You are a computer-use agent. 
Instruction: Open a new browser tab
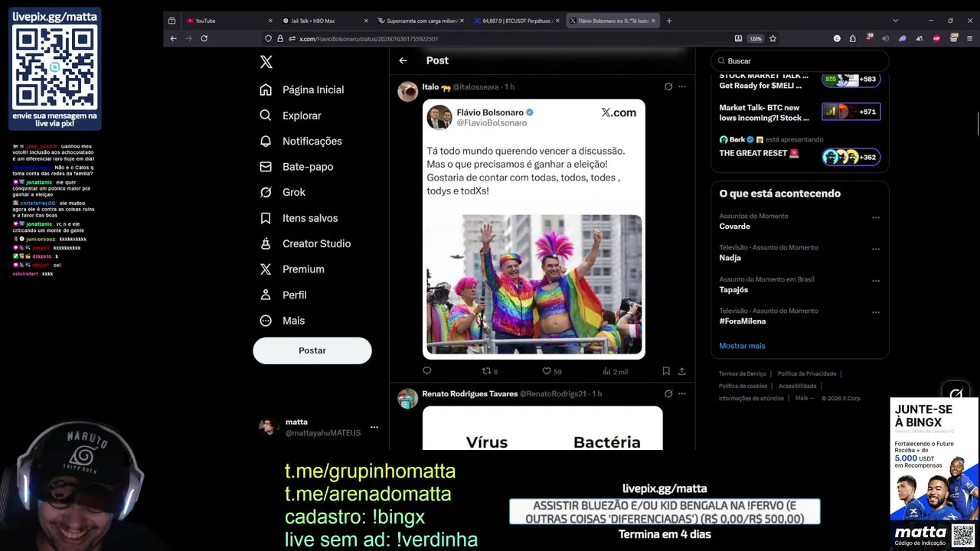[x=669, y=21]
